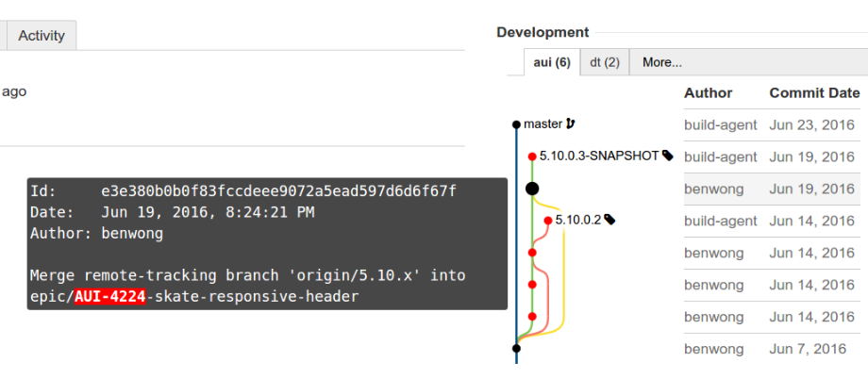Click the bottom black commit dot dated Jun 7
This screenshot has height=379, width=868.
pos(516,348)
